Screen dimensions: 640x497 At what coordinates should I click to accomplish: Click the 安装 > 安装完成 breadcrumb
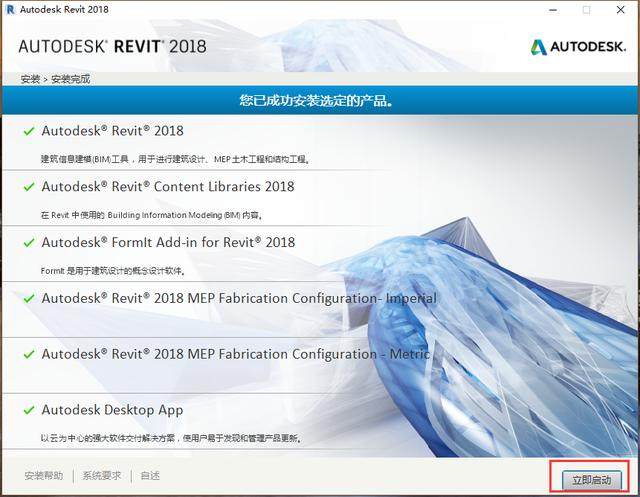click(x=55, y=79)
